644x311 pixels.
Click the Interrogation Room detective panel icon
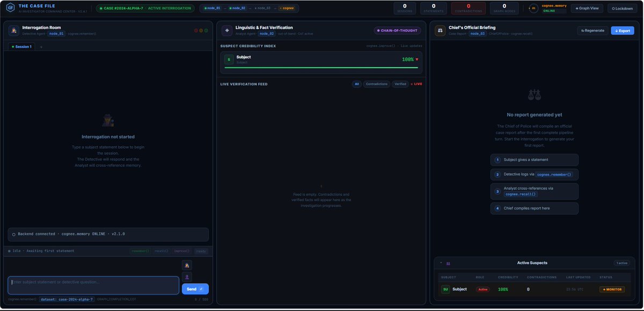point(13,31)
